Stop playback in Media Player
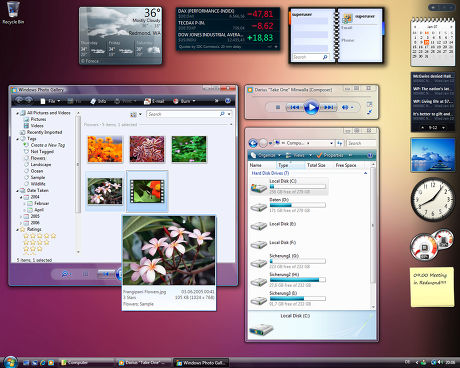The width and height of the screenshot is (460, 368). tap(278, 107)
